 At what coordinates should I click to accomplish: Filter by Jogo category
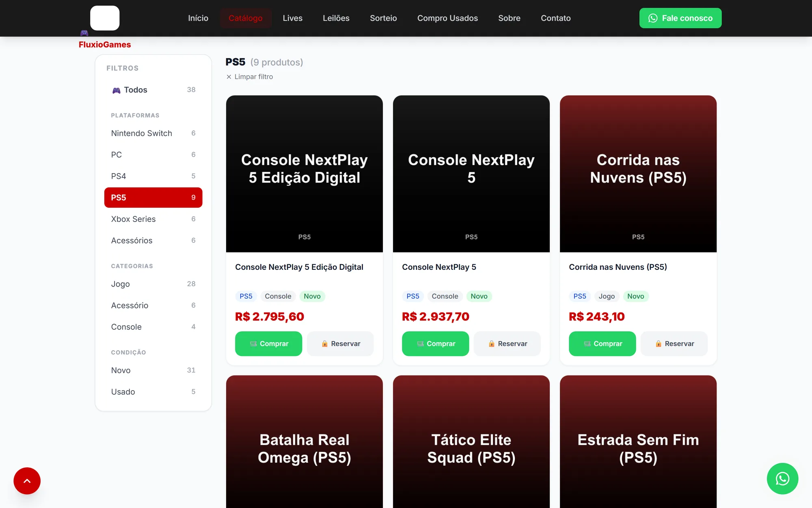tap(153, 284)
